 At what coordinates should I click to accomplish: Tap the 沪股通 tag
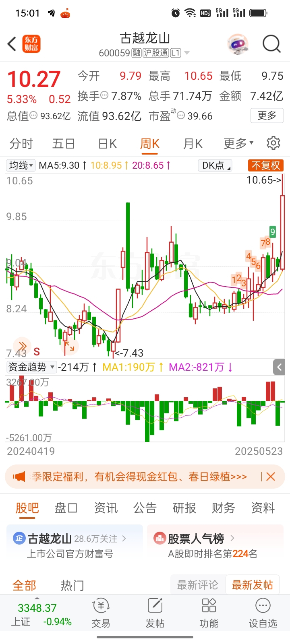[156, 53]
